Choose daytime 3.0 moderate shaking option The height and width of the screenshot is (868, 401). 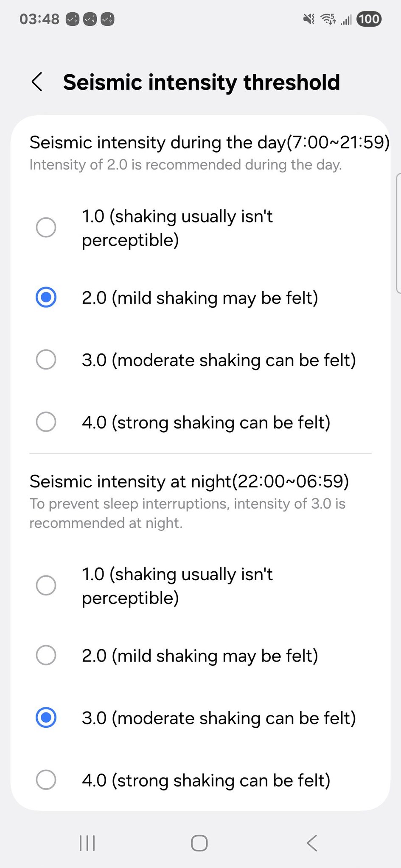[x=46, y=360]
